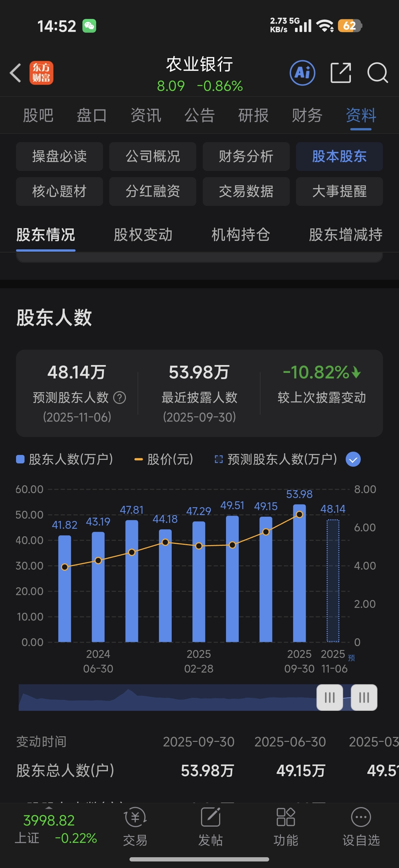Open the 功能 grid icon
Image resolution: width=399 pixels, height=868 pixels.
286,817
